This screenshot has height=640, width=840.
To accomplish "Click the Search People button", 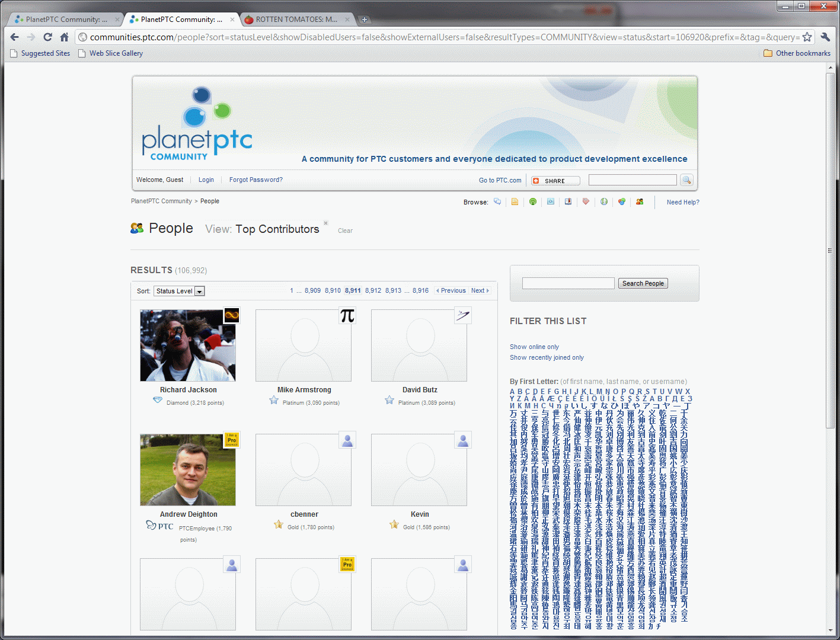I will pos(643,283).
